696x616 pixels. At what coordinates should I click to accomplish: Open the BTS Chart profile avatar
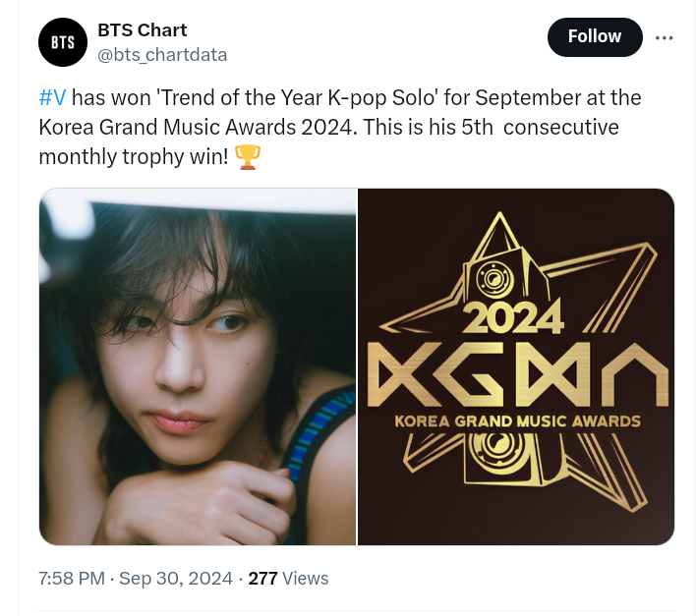pos(62,43)
